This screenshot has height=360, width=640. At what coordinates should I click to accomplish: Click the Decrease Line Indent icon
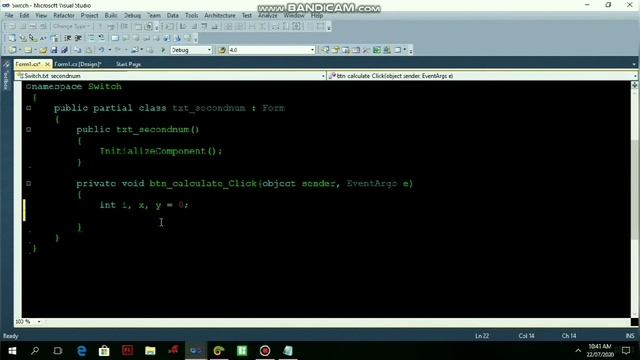pos(67,38)
